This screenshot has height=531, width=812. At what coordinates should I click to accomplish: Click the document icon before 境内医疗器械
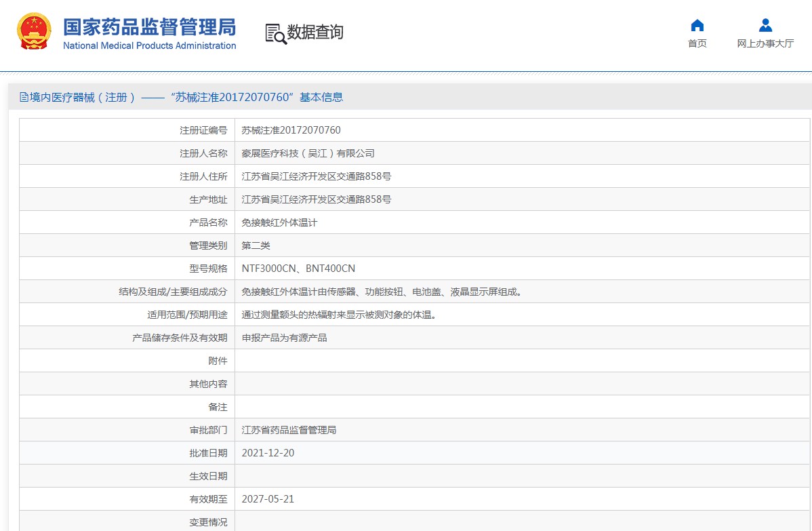24,98
